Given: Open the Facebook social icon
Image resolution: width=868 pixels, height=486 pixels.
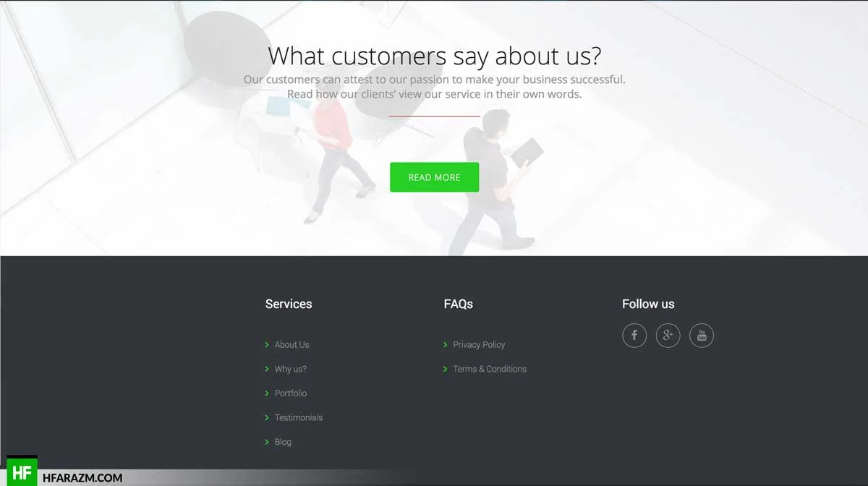Looking at the screenshot, I should tap(634, 336).
